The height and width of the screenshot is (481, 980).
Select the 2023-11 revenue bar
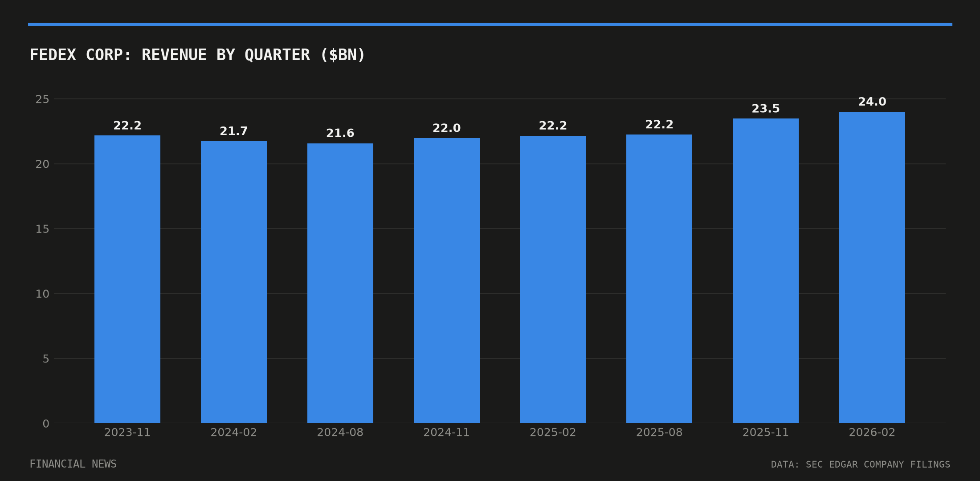point(127,279)
